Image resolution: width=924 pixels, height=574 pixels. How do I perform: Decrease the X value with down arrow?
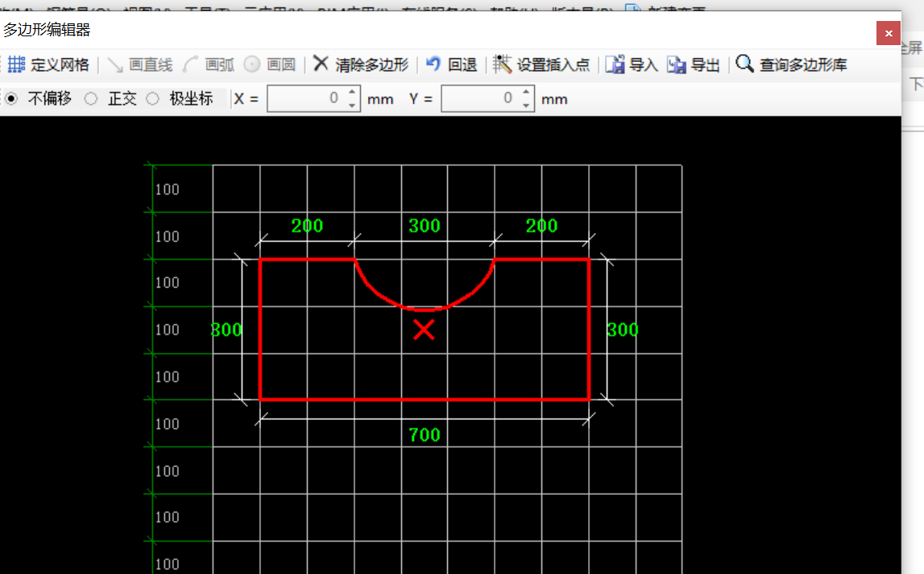point(352,105)
